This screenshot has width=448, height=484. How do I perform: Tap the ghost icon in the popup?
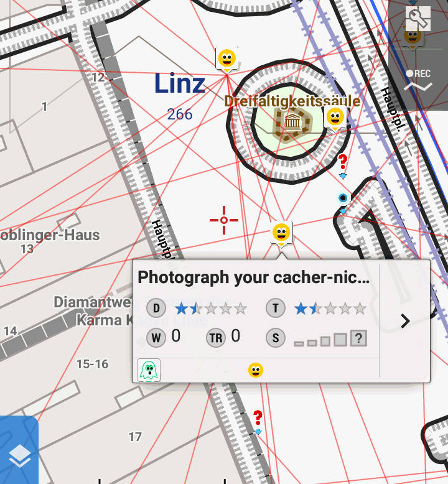tap(149, 370)
